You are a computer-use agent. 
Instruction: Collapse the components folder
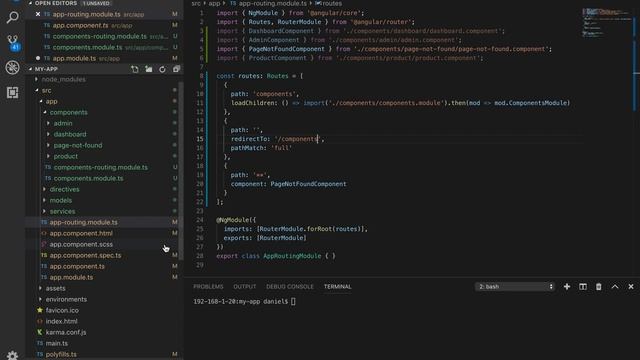[x=45, y=112]
